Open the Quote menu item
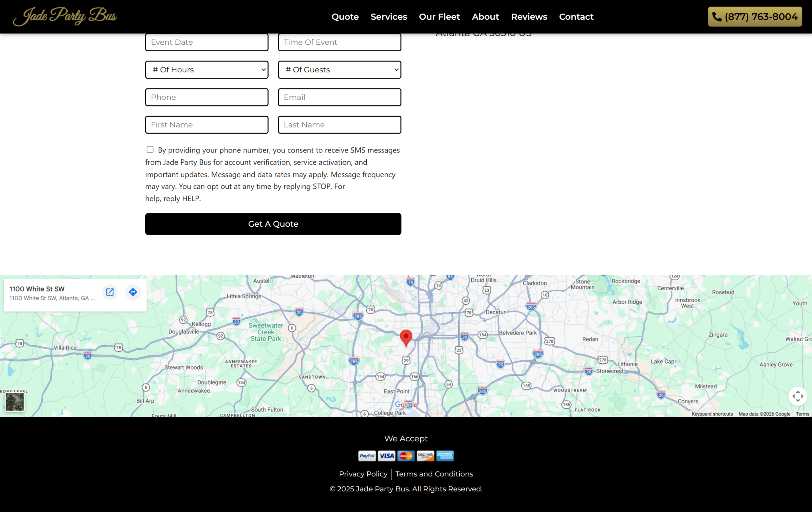 pos(345,16)
